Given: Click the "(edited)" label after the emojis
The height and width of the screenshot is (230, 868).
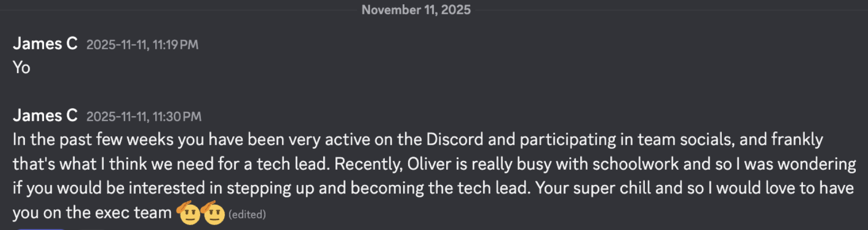Looking at the screenshot, I should [247, 215].
